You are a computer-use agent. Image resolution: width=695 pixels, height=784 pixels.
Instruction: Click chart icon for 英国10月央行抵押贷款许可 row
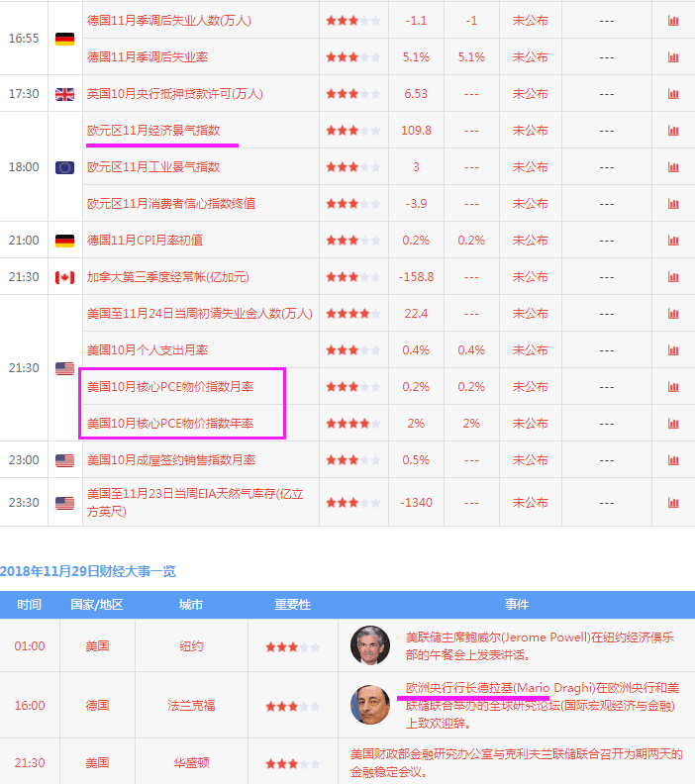tap(673, 94)
